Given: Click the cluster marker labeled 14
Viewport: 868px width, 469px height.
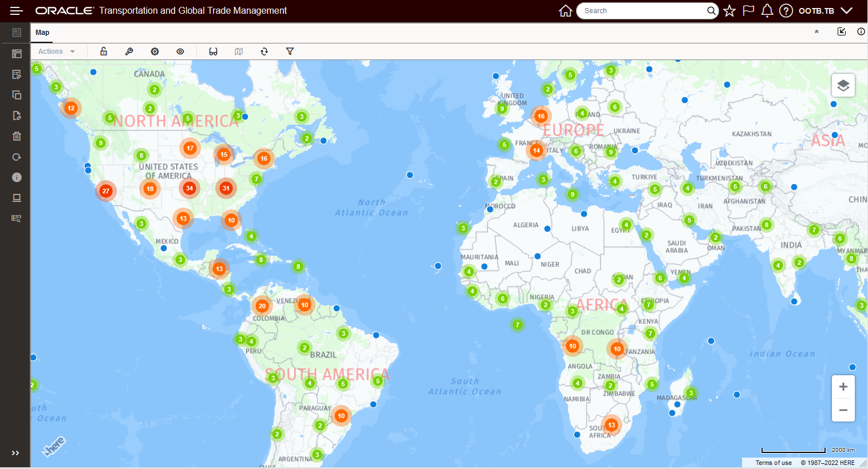Looking at the screenshot, I should [x=536, y=151].
